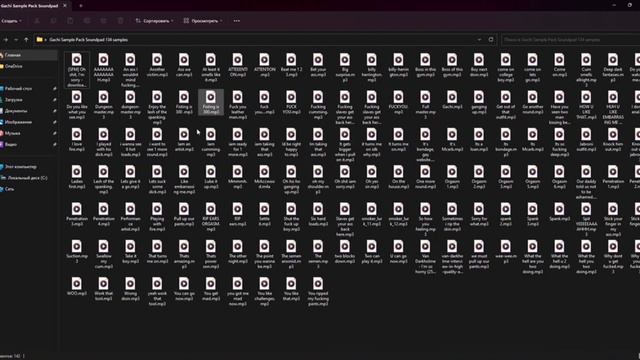
Task: Add a new File Explorer tab
Action: point(81,6)
